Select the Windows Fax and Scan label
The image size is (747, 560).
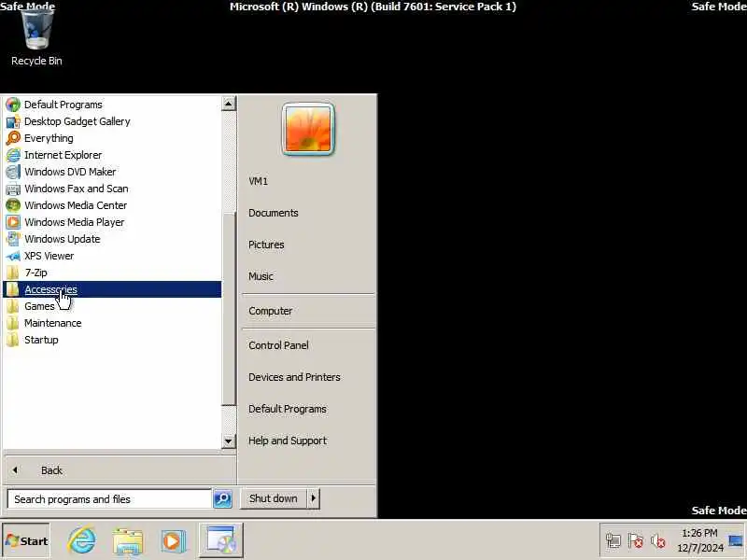(77, 189)
